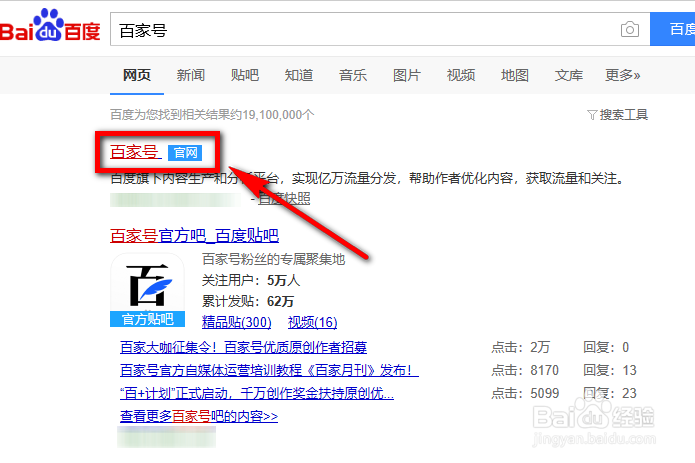Open post "百+计划"正式启动 link
Viewport: 695px width, 463px height.
pyautogui.click(x=257, y=393)
